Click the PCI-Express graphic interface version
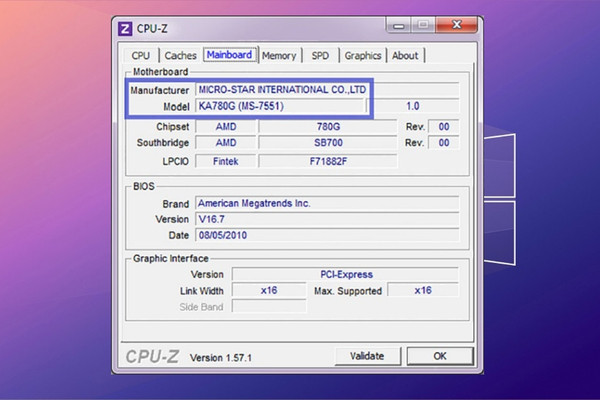The width and height of the screenshot is (600, 400). [x=346, y=274]
